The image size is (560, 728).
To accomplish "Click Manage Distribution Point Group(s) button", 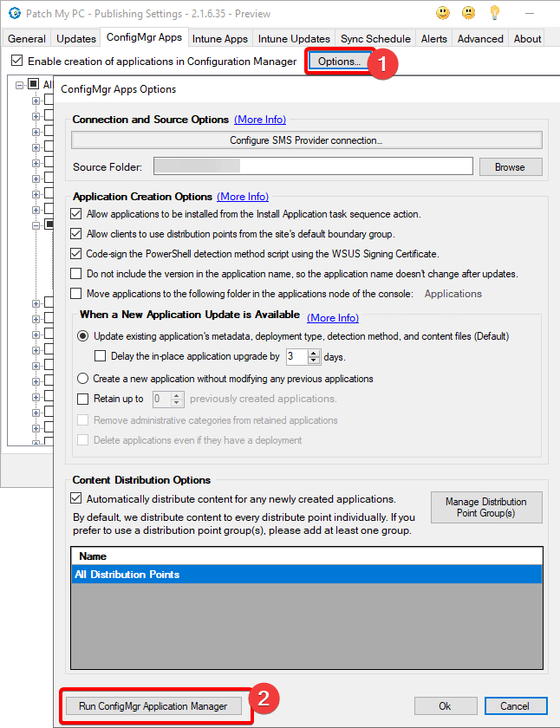I will coord(486,507).
